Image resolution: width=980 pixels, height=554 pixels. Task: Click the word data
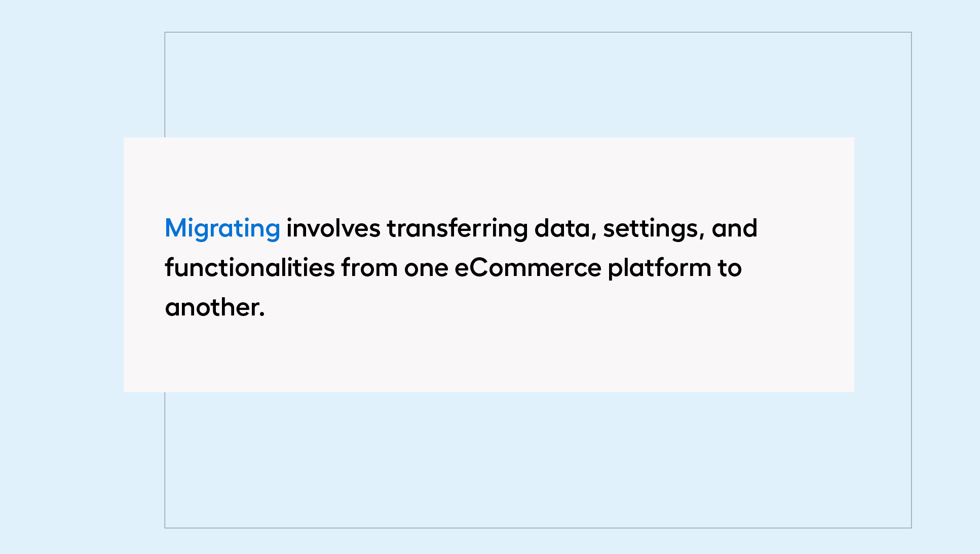coord(562,228)
